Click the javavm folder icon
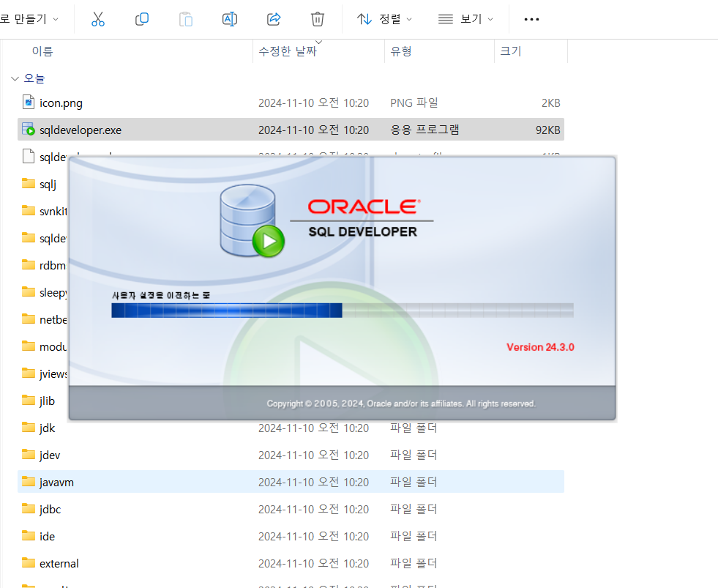 pyautogui.click(x=29, y=481)
